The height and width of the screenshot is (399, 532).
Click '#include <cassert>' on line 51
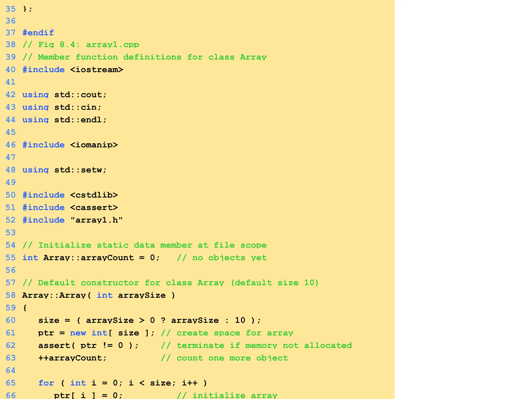70,207
